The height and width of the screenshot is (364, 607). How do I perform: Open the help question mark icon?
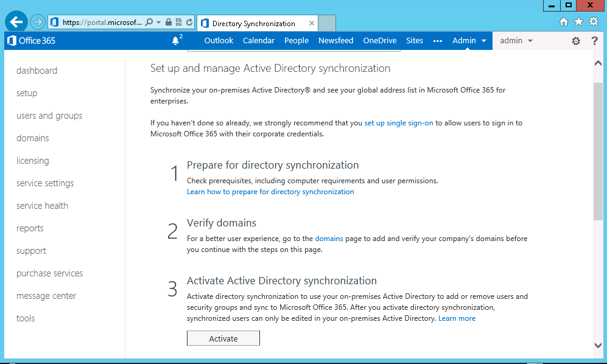pyautogui.click(x=595, y=41)
